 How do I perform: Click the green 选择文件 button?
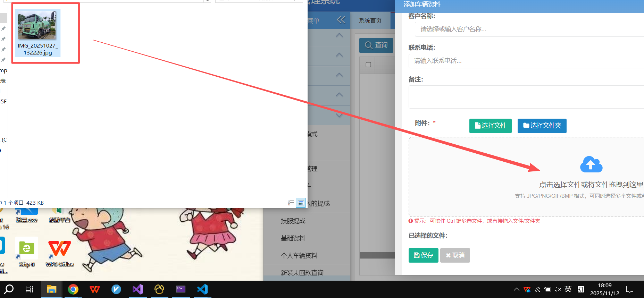490,126
